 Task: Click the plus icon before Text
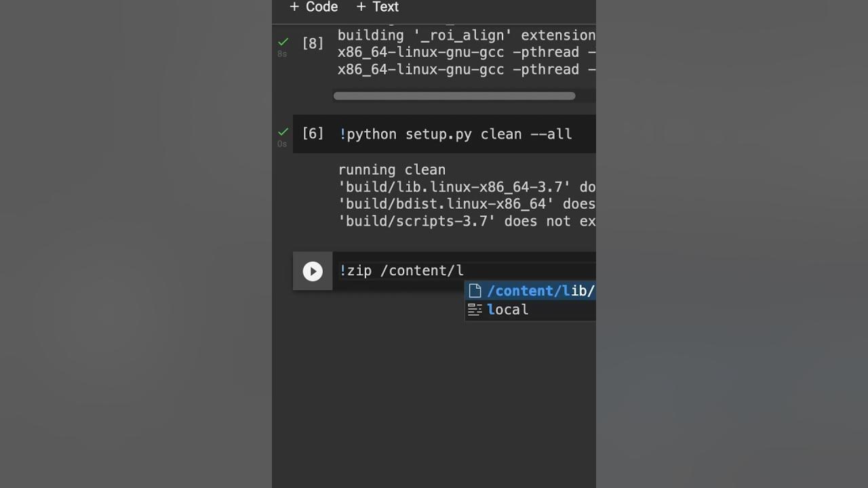[361, 7]
